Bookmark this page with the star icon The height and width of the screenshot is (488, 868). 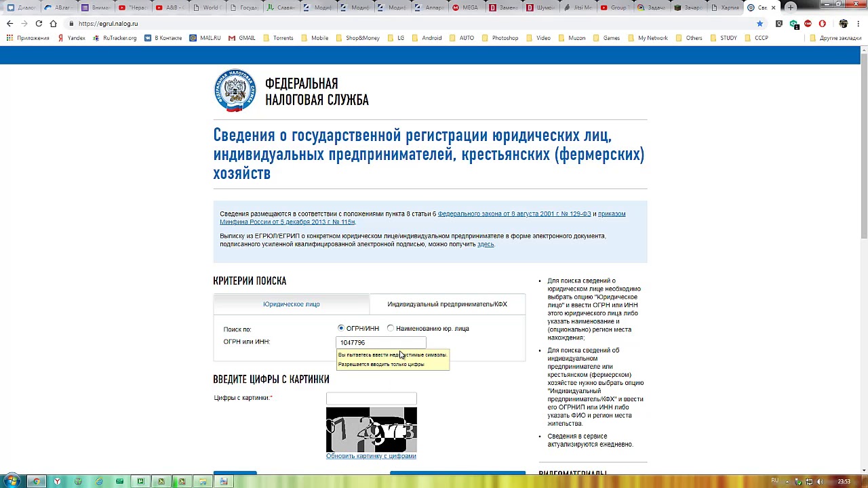point(759,24)
